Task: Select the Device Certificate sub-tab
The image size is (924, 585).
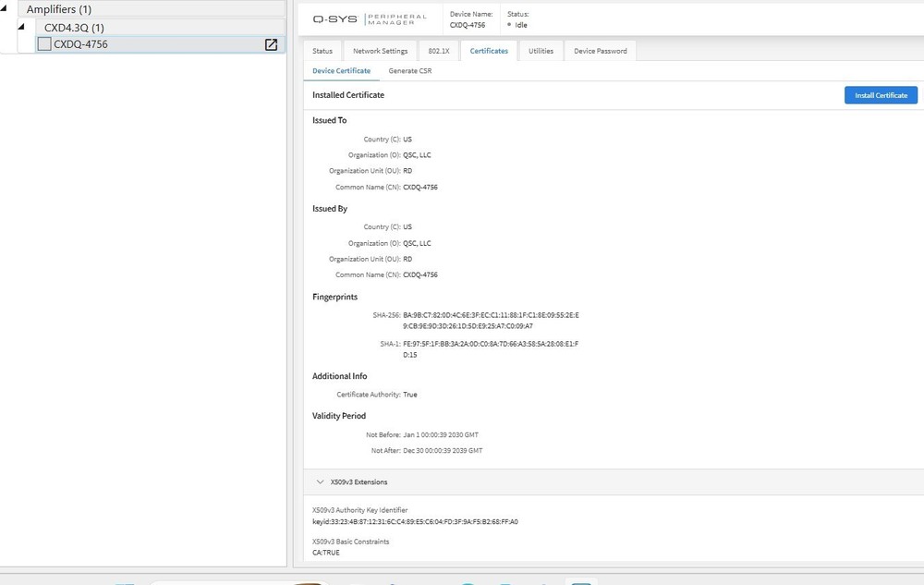Action: tap(341, 70)
